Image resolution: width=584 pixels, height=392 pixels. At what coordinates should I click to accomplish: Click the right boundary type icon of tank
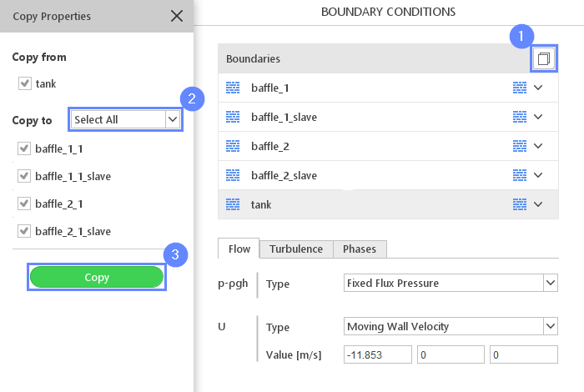pos(520,204)
